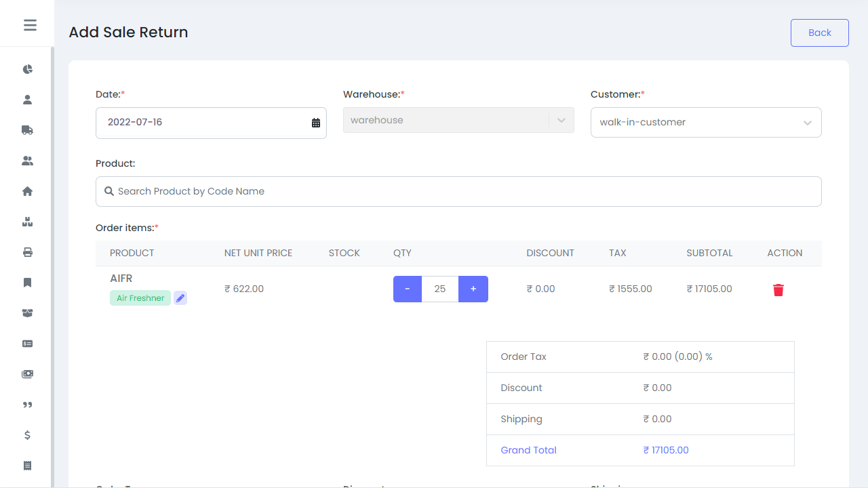Edit the Air Freshner item with pencil icon
The height and width of the screenshot is (488, 868).
180,298
